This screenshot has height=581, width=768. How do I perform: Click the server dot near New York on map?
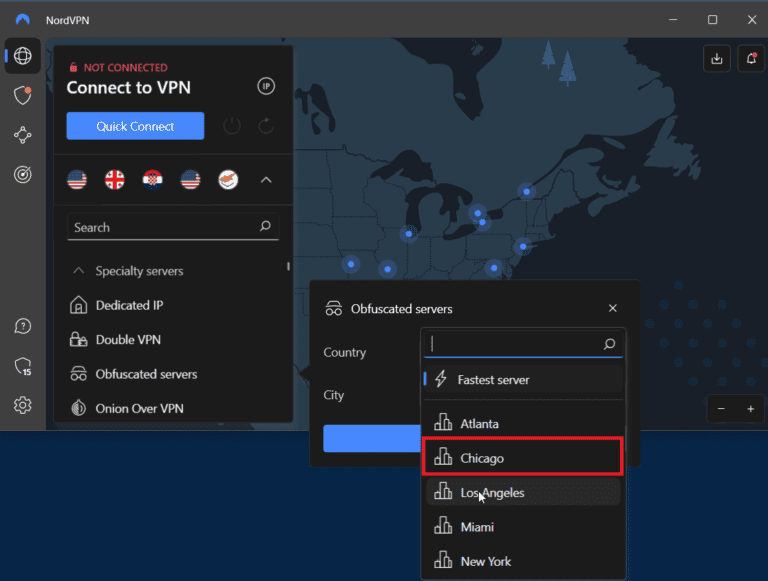click(523, 246)
